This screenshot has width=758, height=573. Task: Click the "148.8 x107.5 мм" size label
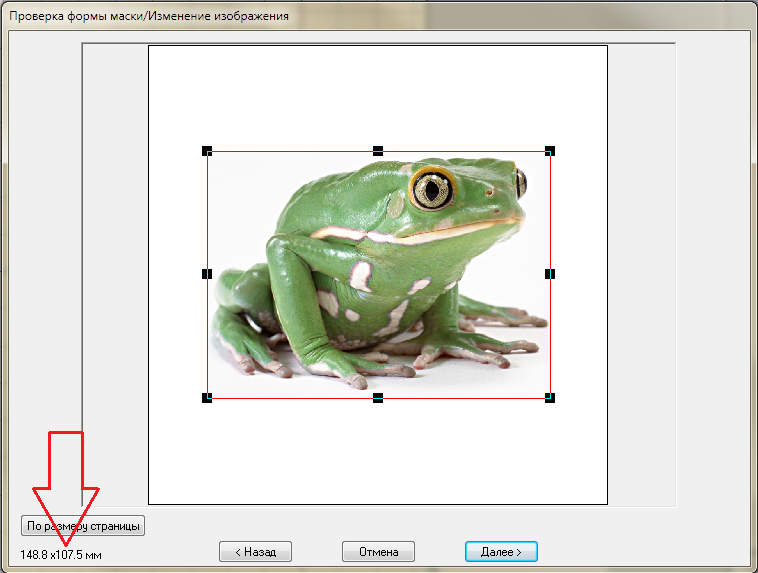[x=61, y=554]
